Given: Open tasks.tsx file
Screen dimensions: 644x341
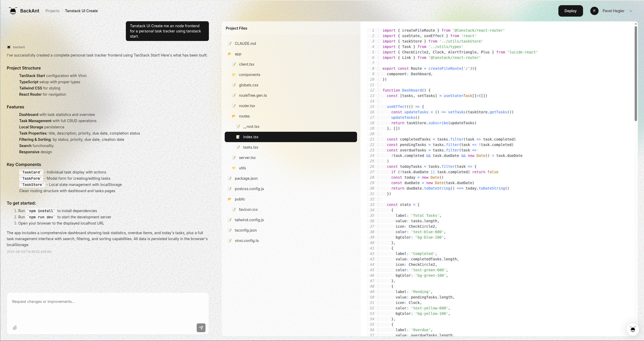Looking at the screenshot, I should tap(291, 147).
